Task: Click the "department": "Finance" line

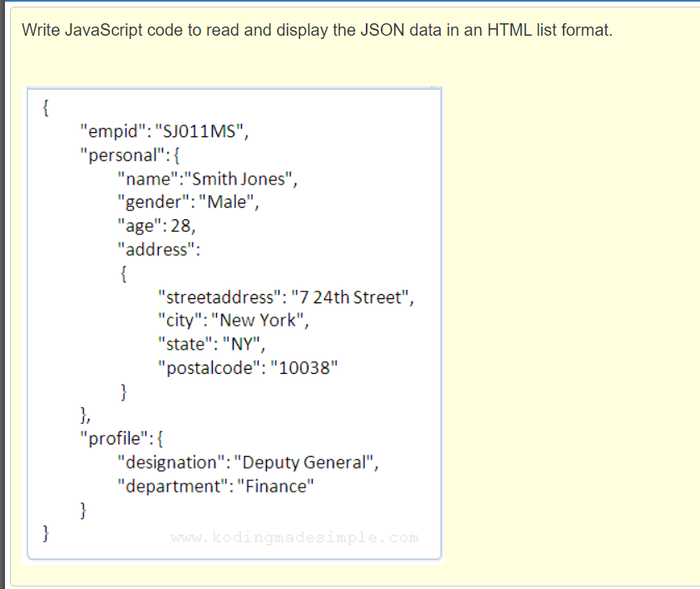Action: tap(215, 486)
